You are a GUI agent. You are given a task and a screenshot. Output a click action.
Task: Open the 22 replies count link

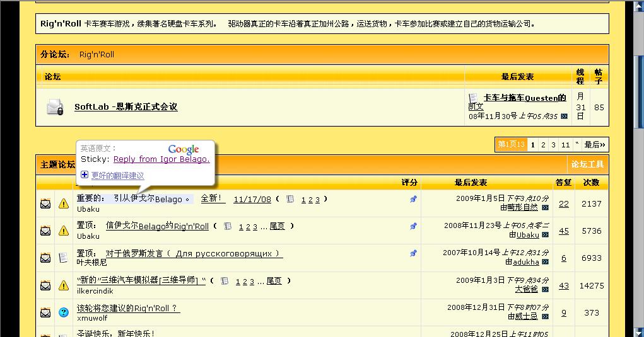coord(563,203)
